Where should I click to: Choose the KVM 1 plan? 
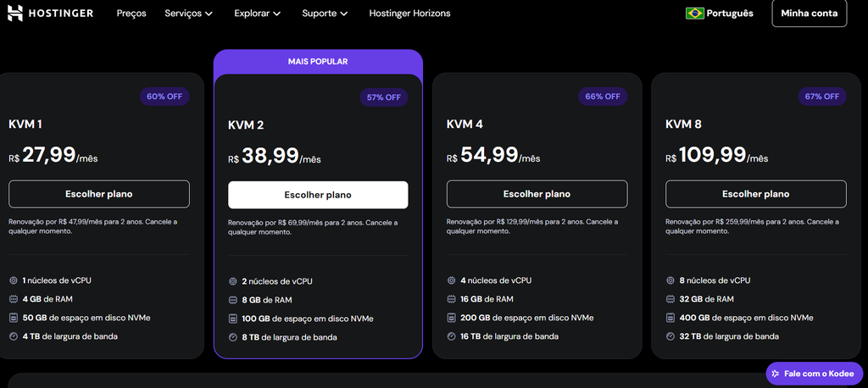click(x=99, y=194)
